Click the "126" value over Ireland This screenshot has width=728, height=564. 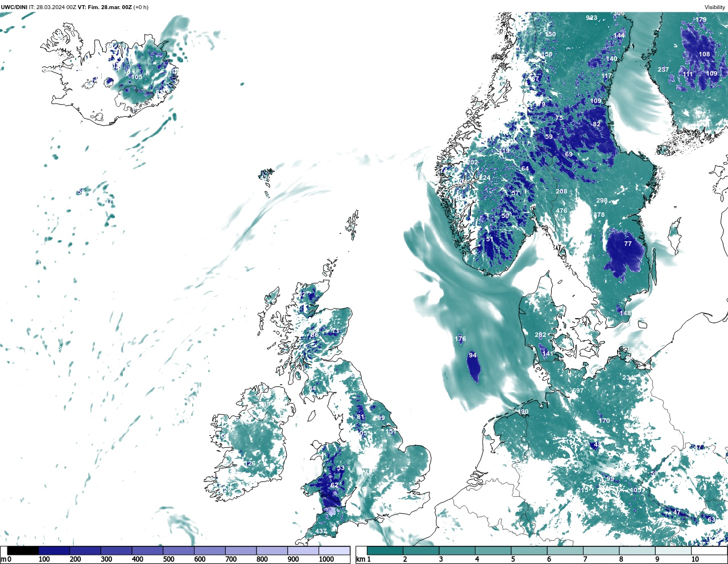coord(250,463)
